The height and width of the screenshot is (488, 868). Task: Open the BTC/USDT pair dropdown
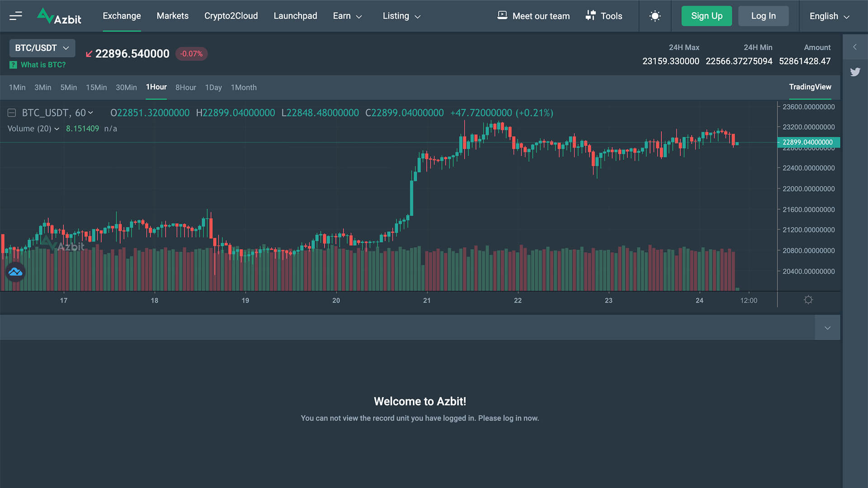coord(42,48)
